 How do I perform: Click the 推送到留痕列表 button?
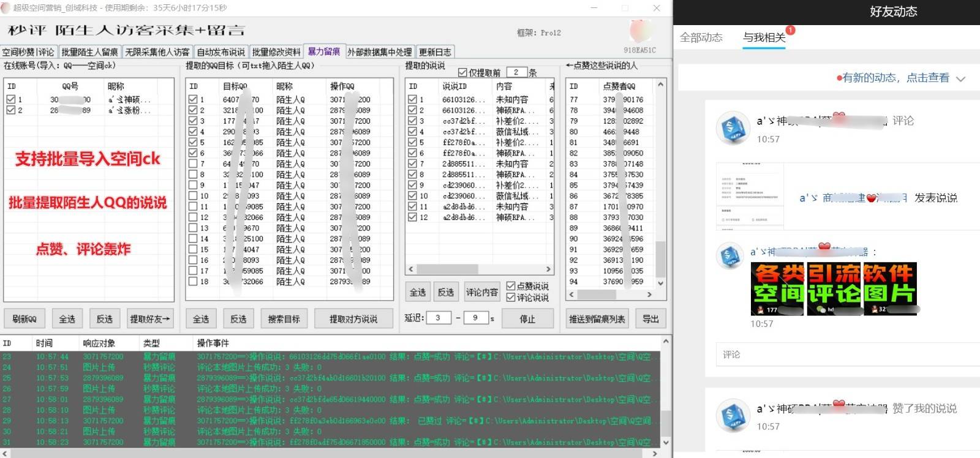pos(597,319)
